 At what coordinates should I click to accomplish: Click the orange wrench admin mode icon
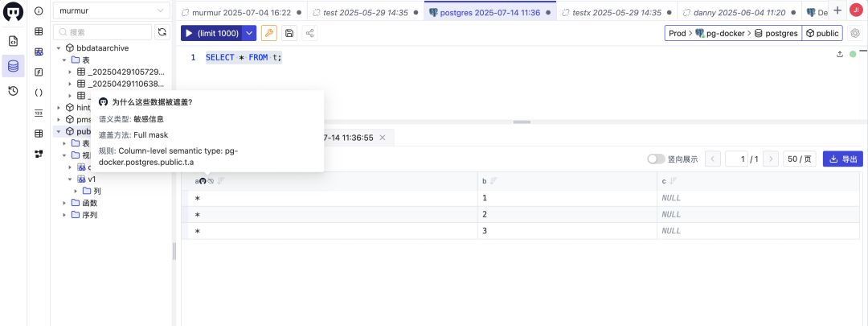269,33
